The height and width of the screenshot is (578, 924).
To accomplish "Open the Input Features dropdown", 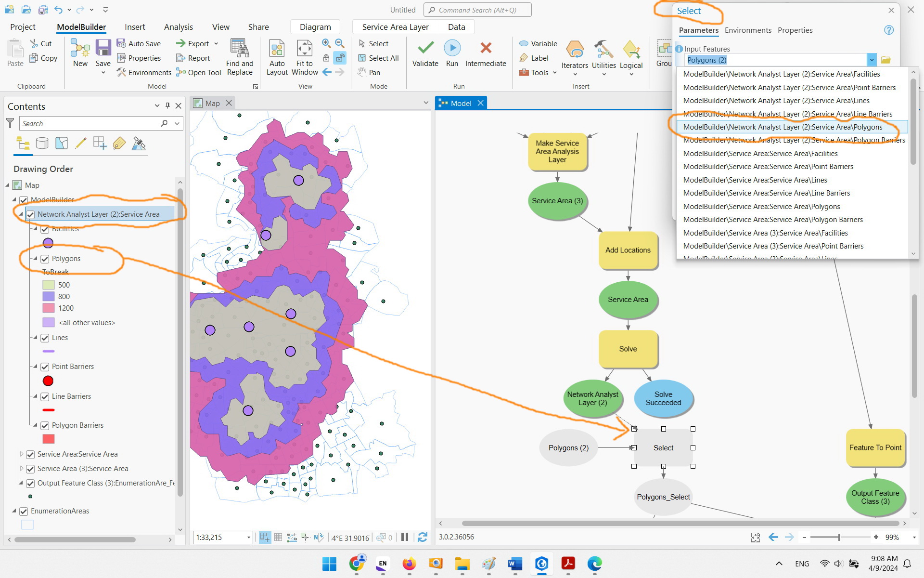I will (x=871, y=60).
